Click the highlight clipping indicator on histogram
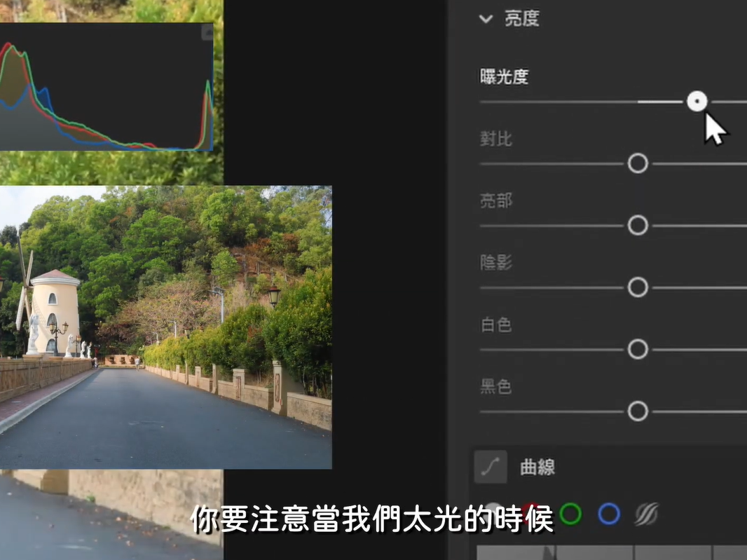 [x=207, y=32]
